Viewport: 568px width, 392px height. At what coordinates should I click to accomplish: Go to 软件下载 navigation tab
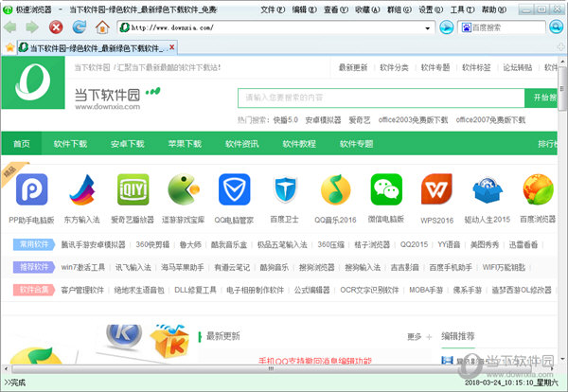pyautogui.click(x=70, y=144)
